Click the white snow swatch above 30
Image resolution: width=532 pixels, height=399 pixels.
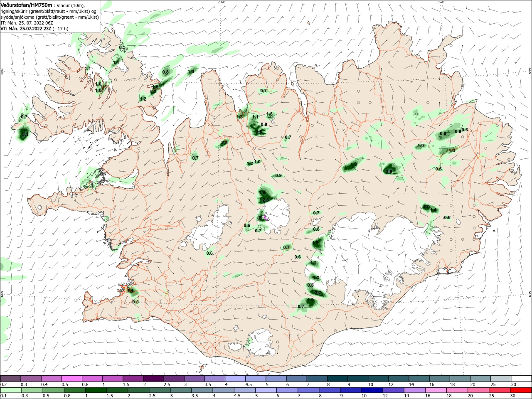pos(521,379)
